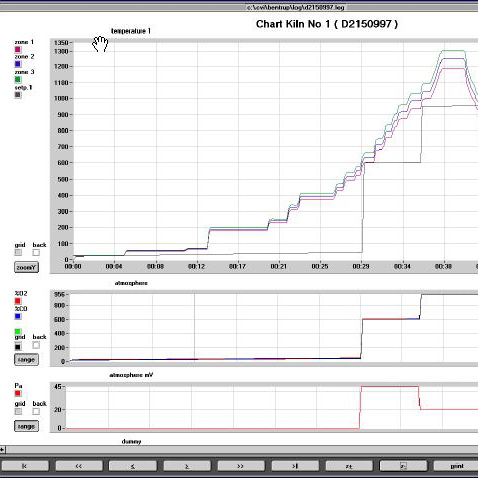Click the Pa red color swatch
This screenshot has height=478, width=478.
click(18, 393)
